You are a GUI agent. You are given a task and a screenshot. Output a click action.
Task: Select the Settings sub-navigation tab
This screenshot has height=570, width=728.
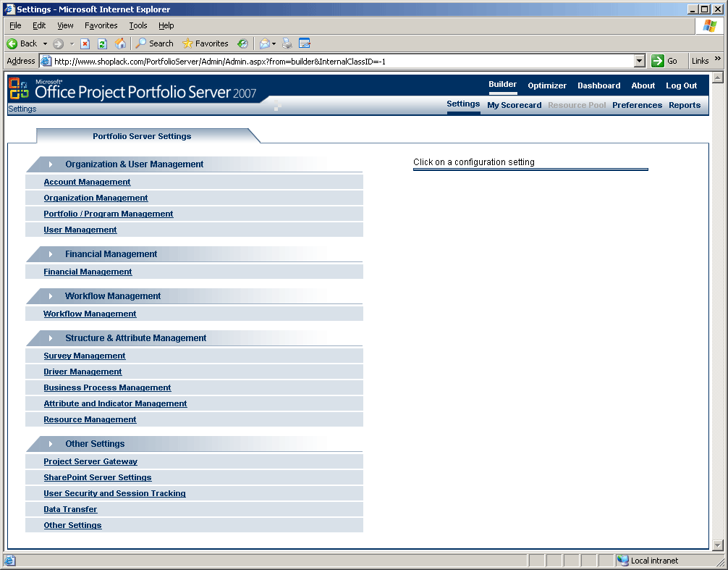(x=463, y=104)
